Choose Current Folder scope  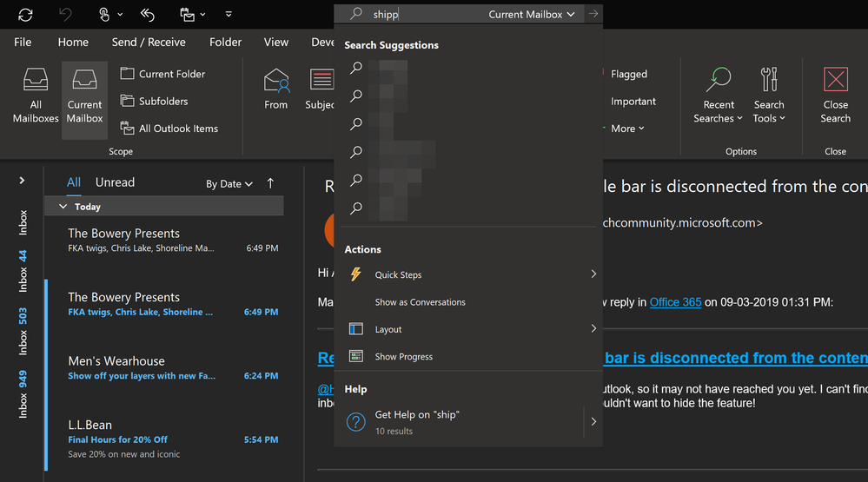[x=162, y=74]
